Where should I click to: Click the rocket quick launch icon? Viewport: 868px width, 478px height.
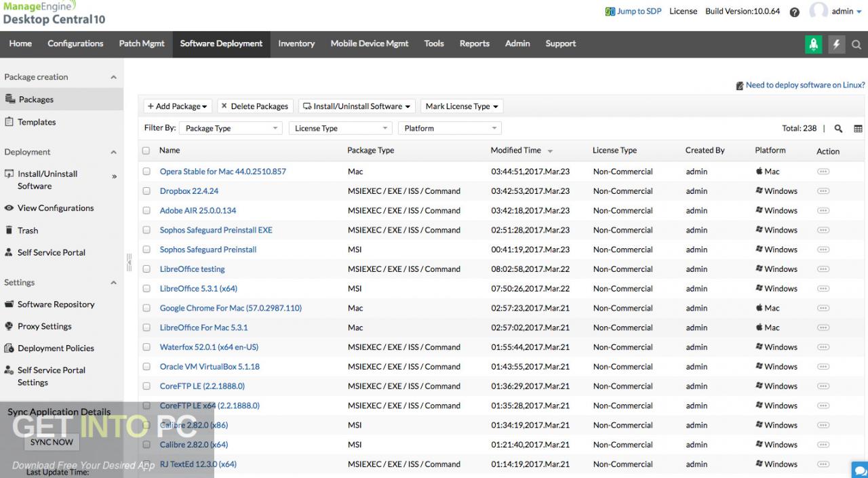click(813, 44)
